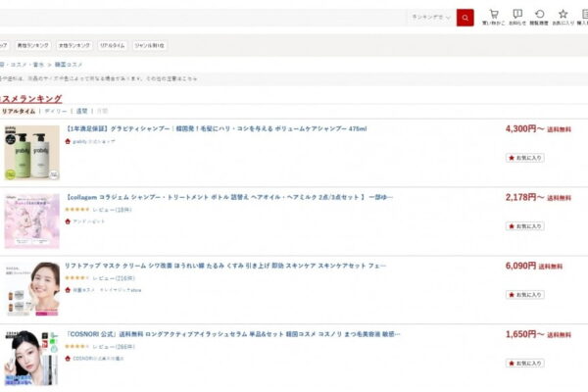Screen dimensions: 588x392
Task: Click the red search magnifier button
Action: click(x=465, y=17)
